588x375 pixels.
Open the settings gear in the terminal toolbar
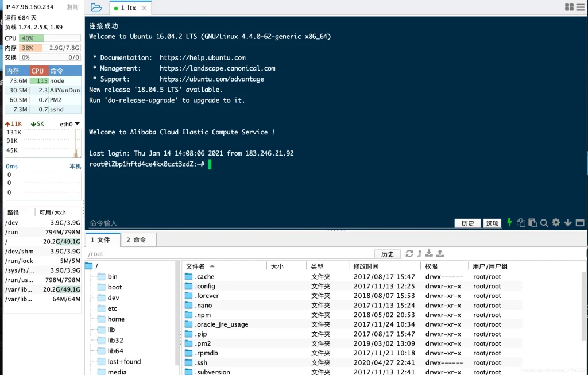tap(555, 223)
